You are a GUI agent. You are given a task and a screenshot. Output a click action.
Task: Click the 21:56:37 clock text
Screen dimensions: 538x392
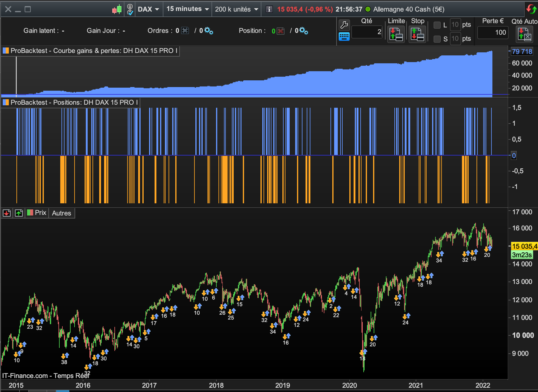349,9
